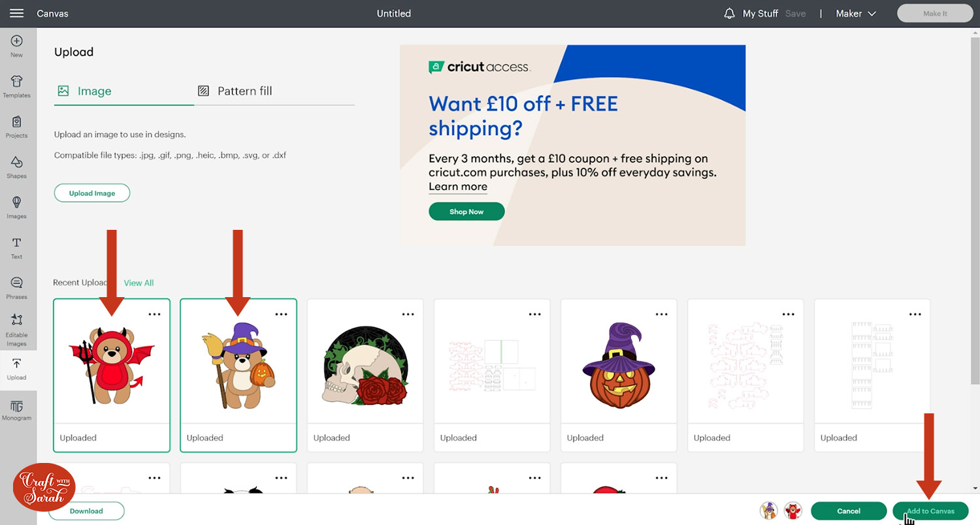
Task: Open the Images library
Action: click(17, 206)
